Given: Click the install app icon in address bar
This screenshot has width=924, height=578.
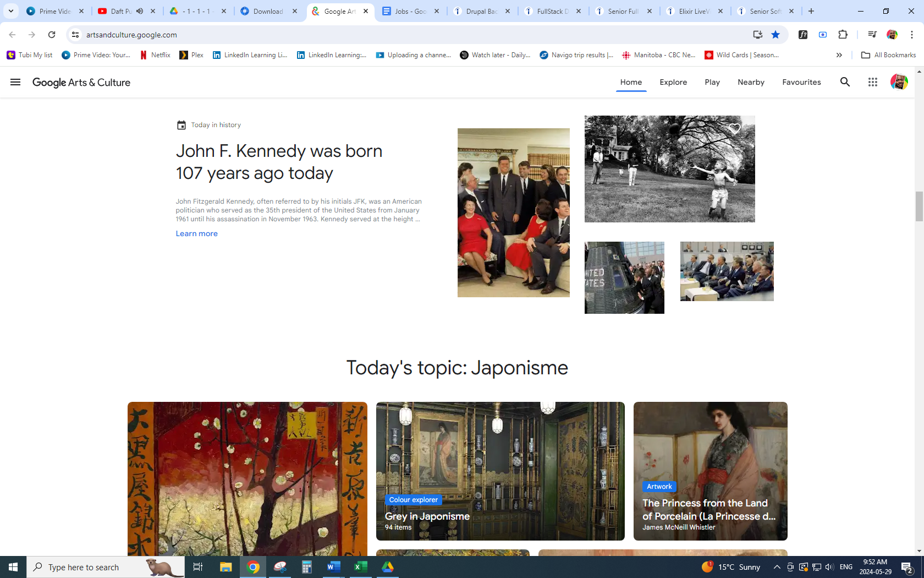Looking at the screenshot, I should [758, 35].
